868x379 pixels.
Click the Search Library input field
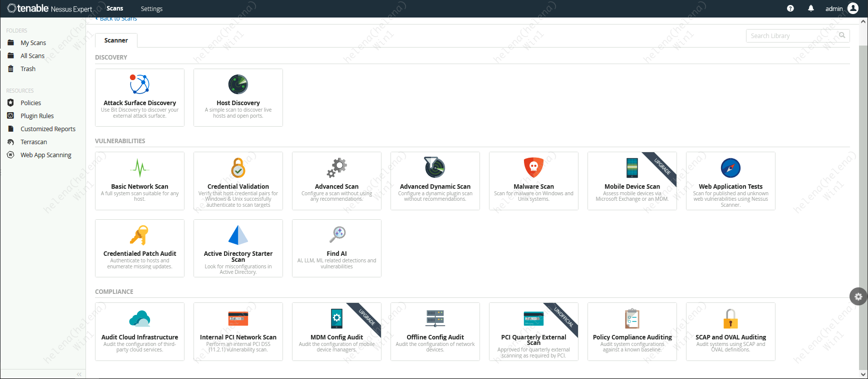[x=792, y=36]
